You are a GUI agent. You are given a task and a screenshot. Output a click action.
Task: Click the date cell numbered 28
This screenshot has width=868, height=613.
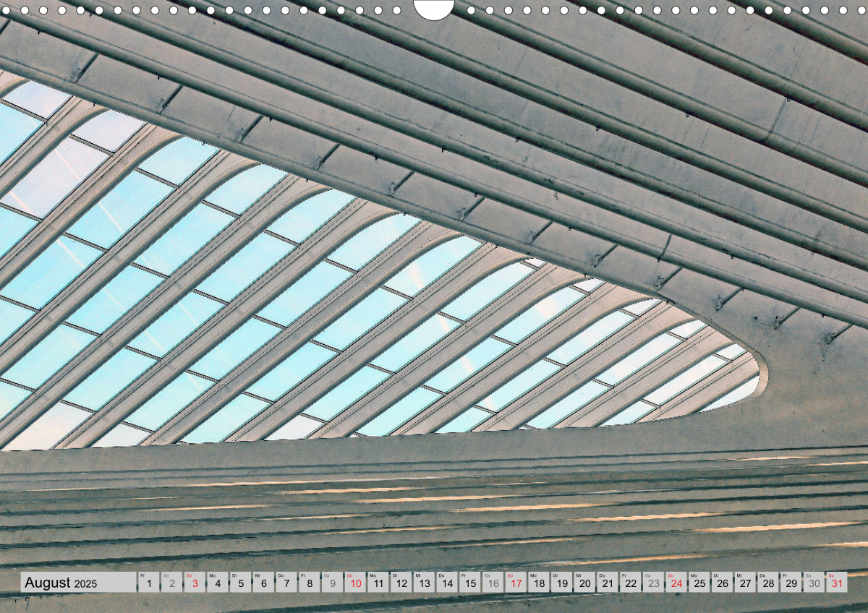tap(769, 582)
